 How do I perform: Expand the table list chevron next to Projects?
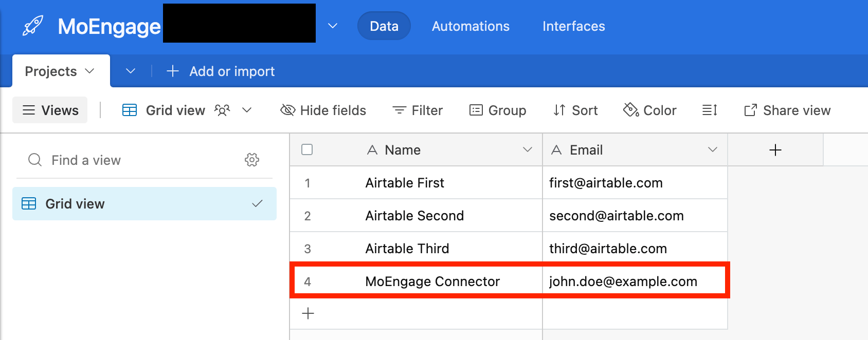[131, 71]
